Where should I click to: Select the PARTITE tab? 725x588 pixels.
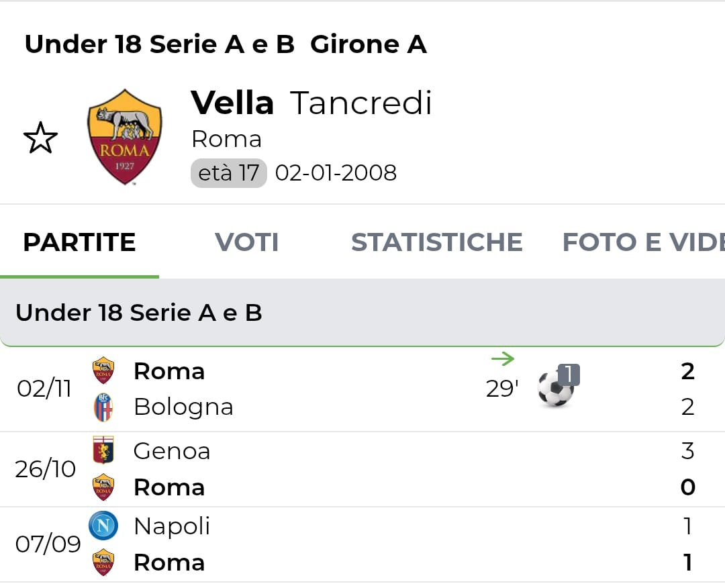coord(79,242)
